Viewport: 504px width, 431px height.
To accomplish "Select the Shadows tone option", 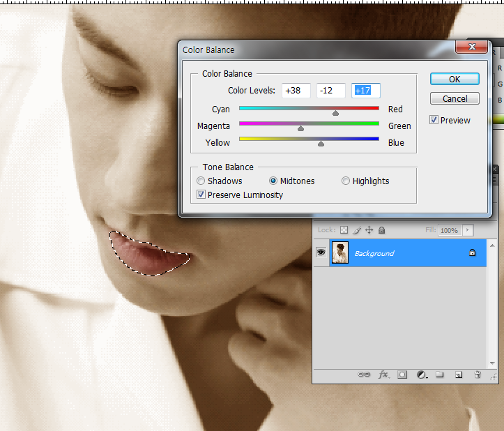I will pyautogui.click(x=201, y=181).
